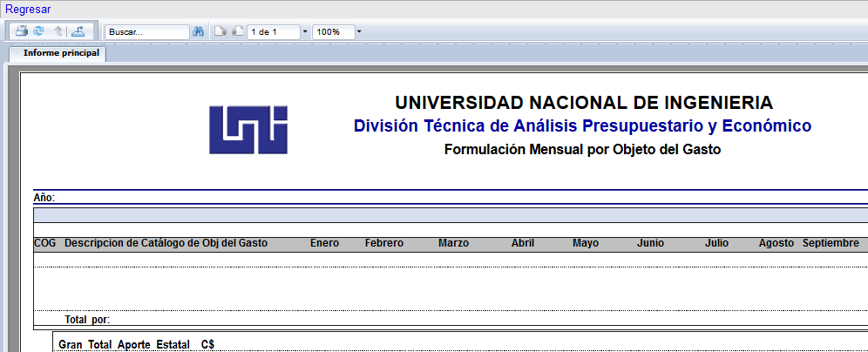Open the page number dropdown arrow

[x=305, y=32]
